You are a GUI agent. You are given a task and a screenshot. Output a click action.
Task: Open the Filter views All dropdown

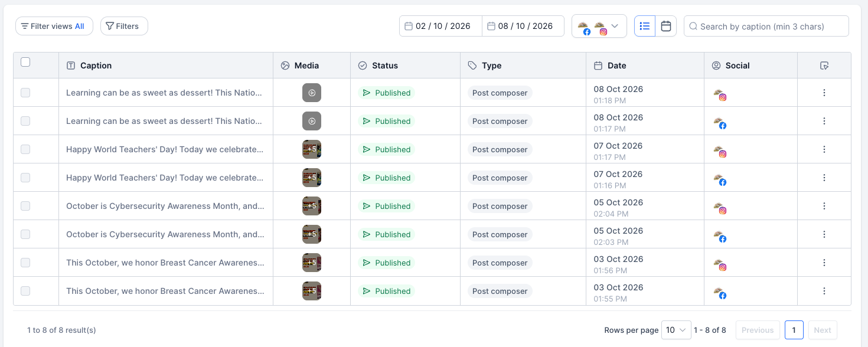tap(54, 26)
